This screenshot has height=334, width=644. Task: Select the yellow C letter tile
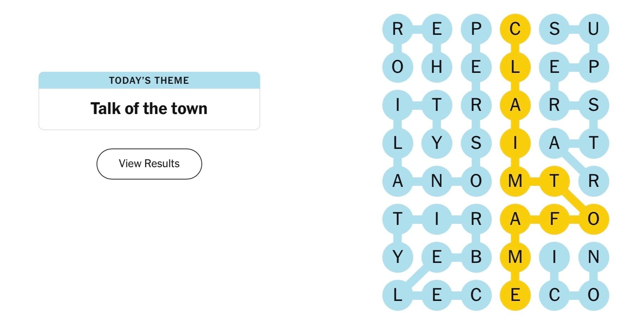click(x=515, y=29)
